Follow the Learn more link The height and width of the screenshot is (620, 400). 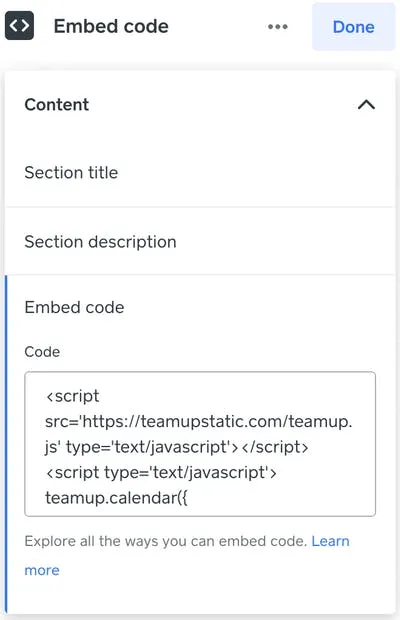[330, 541]
